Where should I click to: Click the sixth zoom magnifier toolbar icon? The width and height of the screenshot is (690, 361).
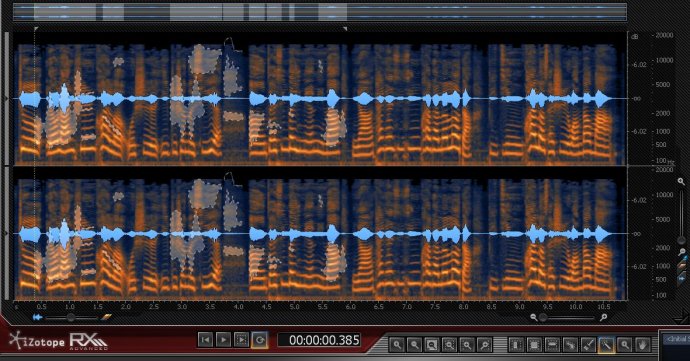[484, 345]
